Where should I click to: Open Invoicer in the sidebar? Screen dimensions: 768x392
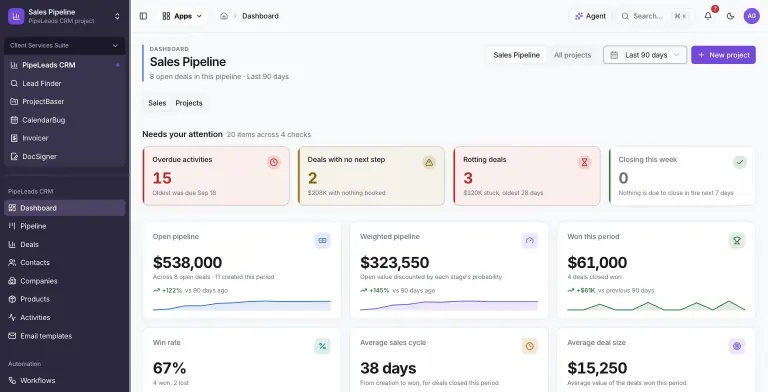(x=65, y=138)
